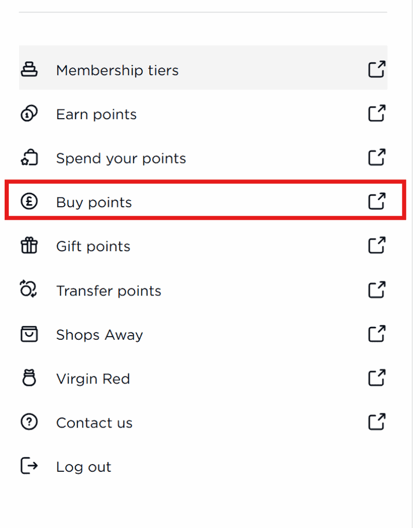Click the Transfer points arrows icon
420x528 pixels.
29,290
